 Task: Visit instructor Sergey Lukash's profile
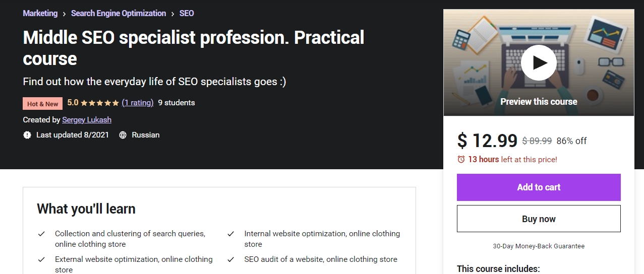[87, 120]
